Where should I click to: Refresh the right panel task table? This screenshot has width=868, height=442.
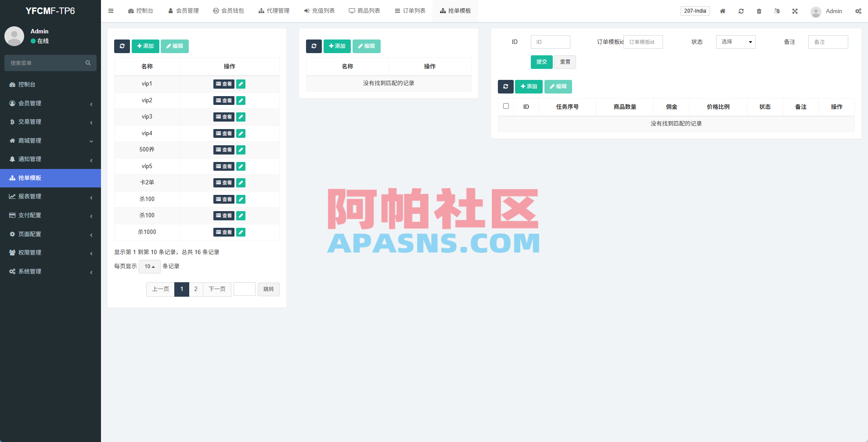(506, 86)
